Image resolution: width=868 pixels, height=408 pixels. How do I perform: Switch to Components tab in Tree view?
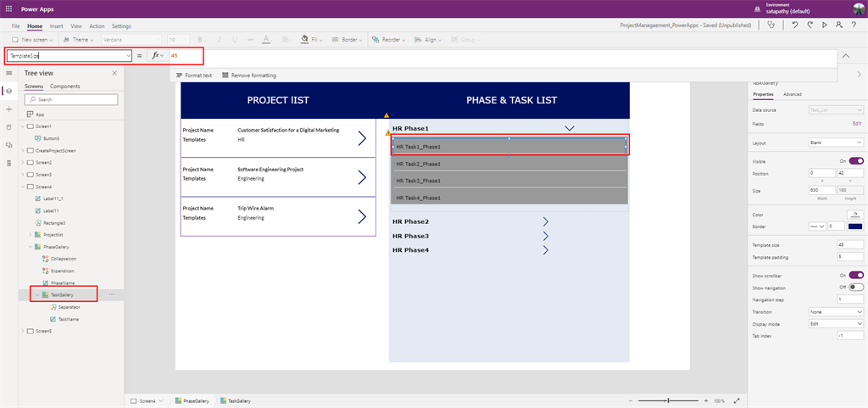click(x=64, y=87)
